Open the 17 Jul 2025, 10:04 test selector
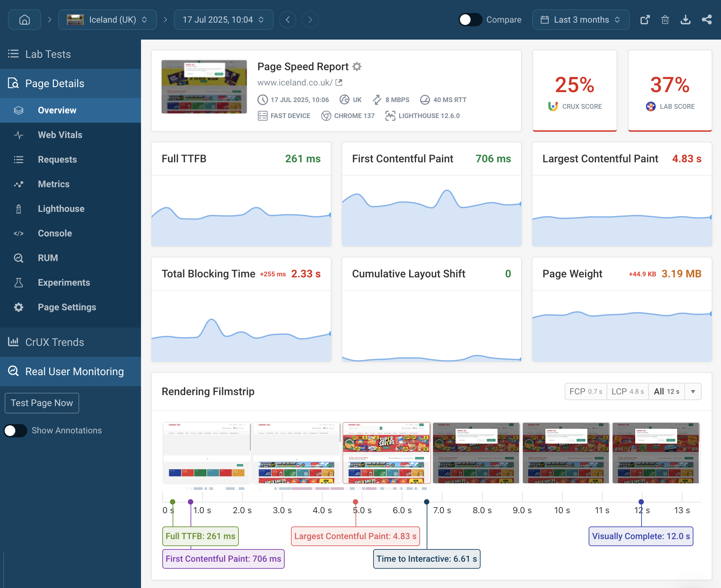The height and width of the screenshot is (588, 721). click(223, 20)
